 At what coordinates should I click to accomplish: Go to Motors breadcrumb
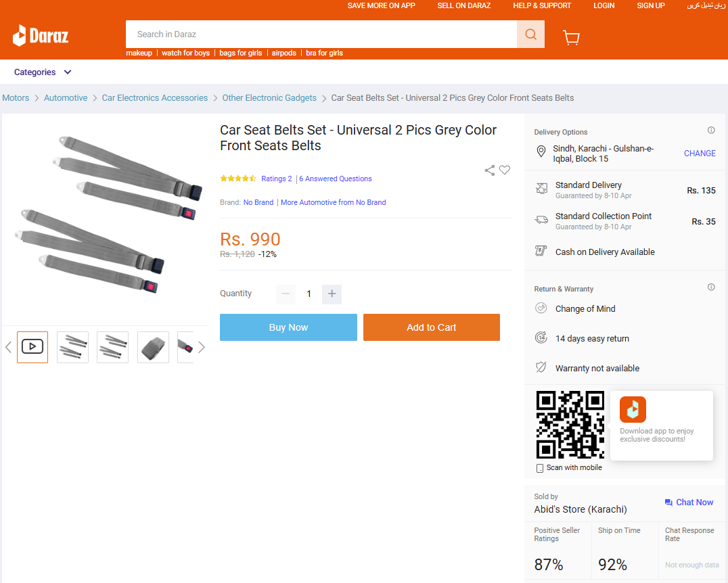click(16, 98)
